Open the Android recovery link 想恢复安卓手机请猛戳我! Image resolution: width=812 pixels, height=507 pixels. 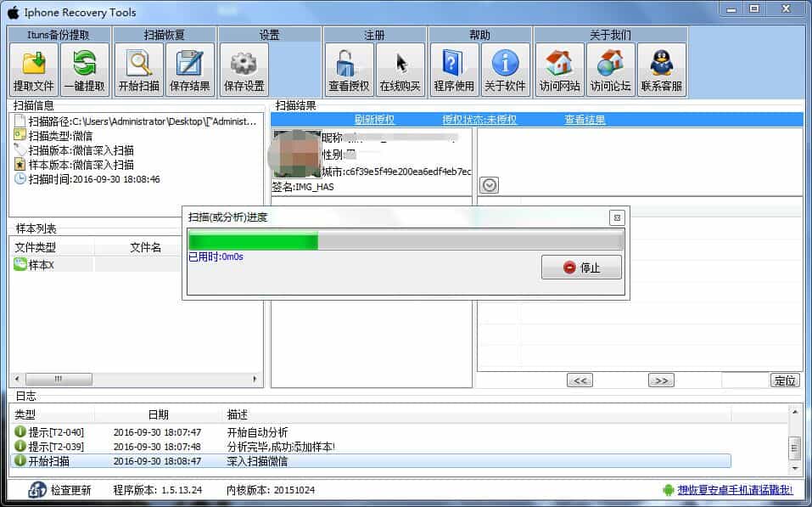[735, 490]
